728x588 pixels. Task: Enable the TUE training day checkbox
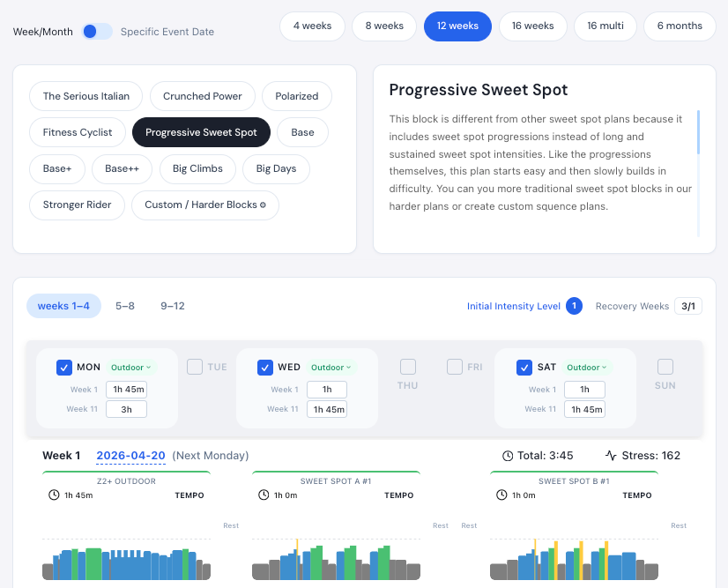click(x=195, y=367)
